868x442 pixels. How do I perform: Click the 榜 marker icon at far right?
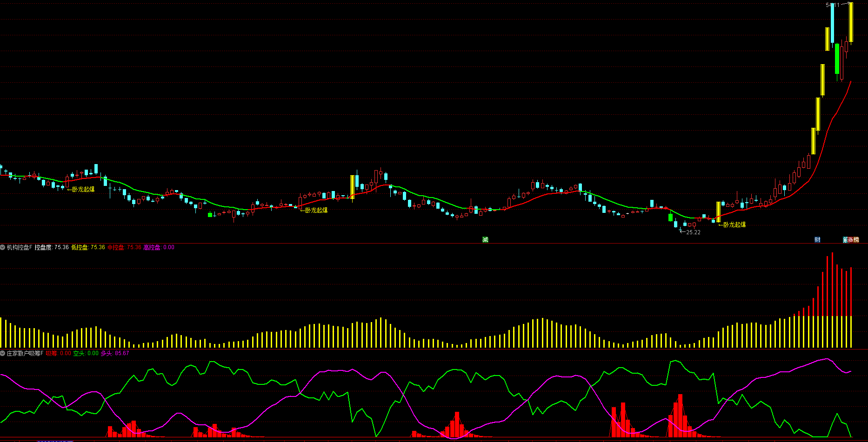(856, 240)
